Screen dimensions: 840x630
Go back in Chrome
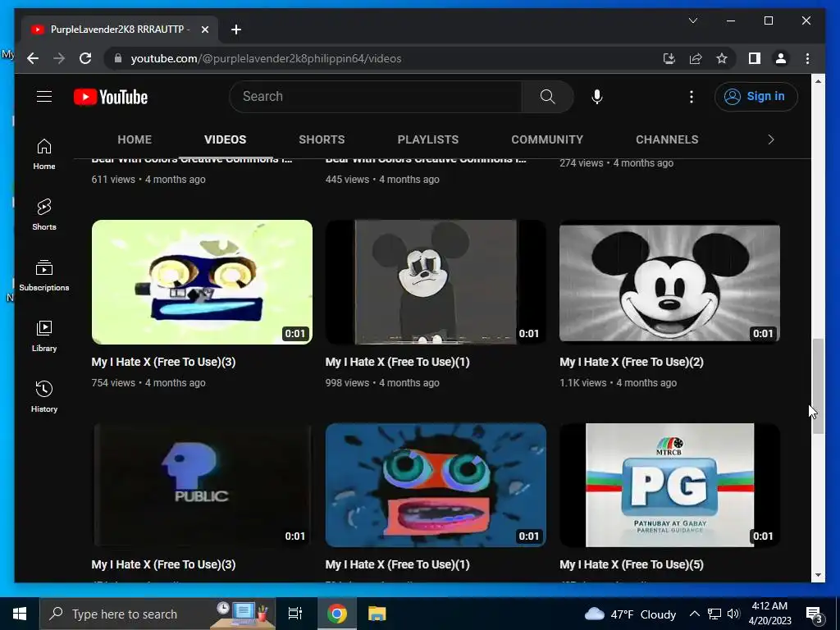pyautogui.click(x=33, y=58)
